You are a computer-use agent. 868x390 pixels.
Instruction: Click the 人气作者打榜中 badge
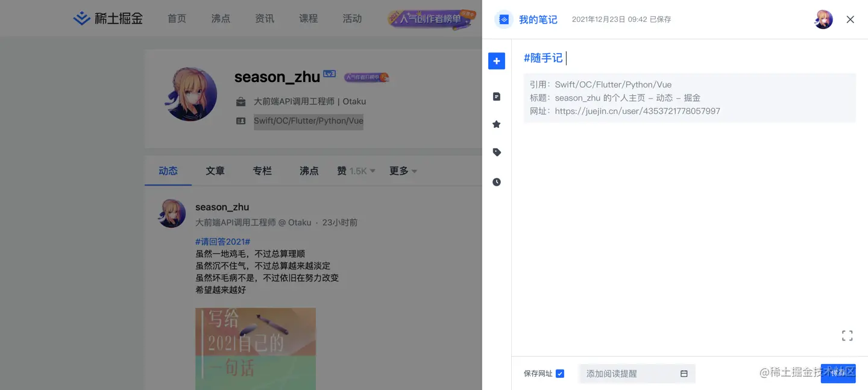[366, 77]
